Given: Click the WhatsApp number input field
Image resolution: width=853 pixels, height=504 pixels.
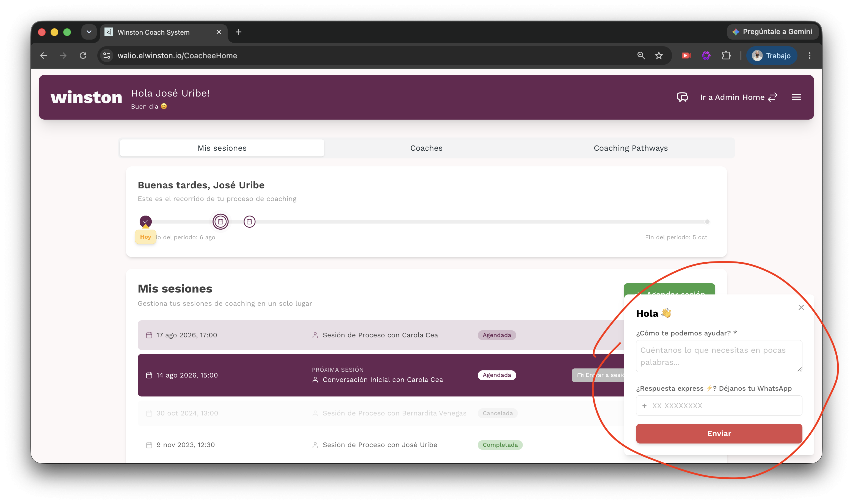Looking at the screenshot, I should (719, 405).
